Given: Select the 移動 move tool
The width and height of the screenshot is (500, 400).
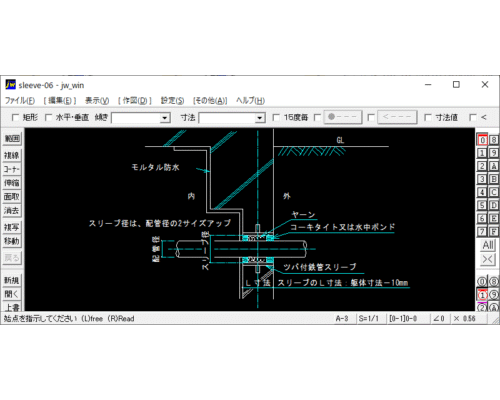Looking at the screenshot, I should (x=12, y=241).
